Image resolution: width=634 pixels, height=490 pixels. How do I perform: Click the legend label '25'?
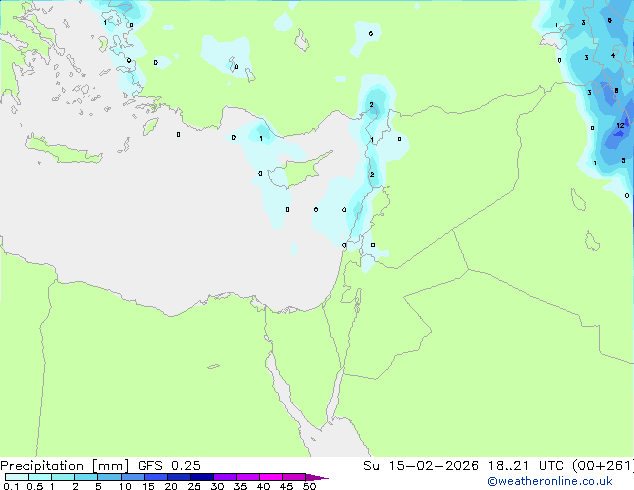click(194, 486)
